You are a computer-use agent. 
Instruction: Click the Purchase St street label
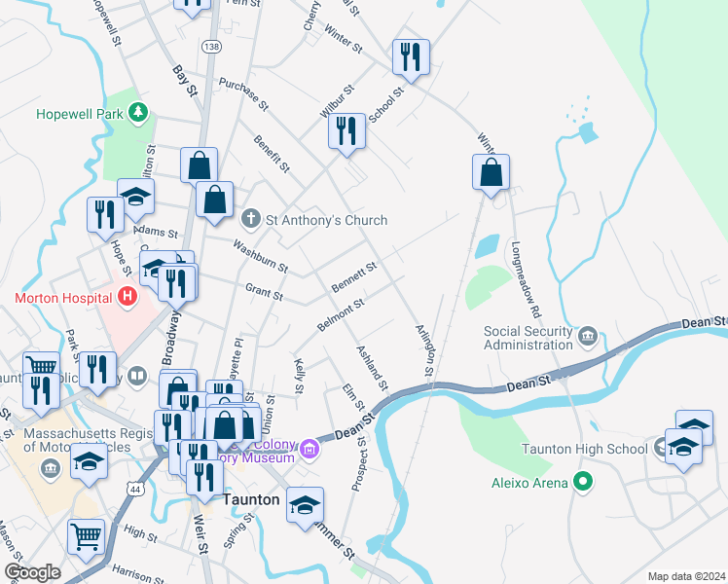click(243, 94)
